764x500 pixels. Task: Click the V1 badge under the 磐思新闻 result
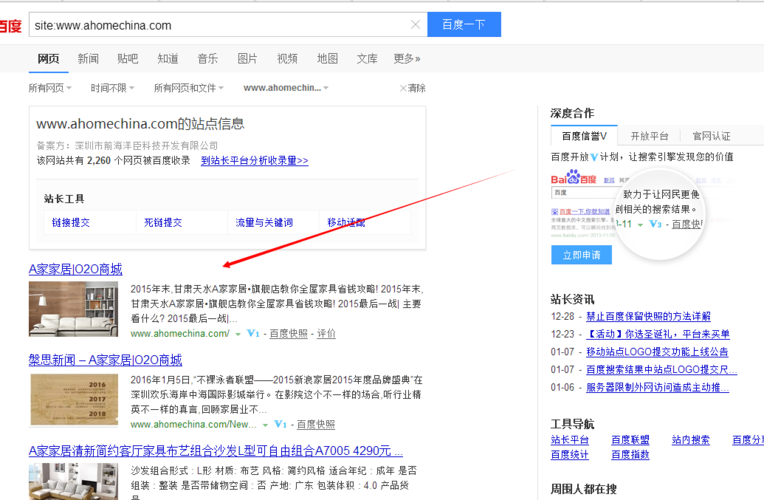[x=280, y=424]
